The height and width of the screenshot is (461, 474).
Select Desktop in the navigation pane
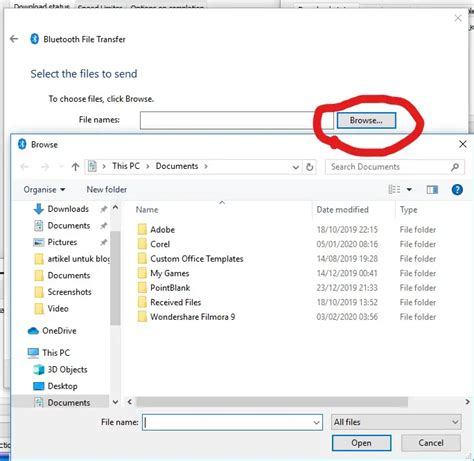62,386
